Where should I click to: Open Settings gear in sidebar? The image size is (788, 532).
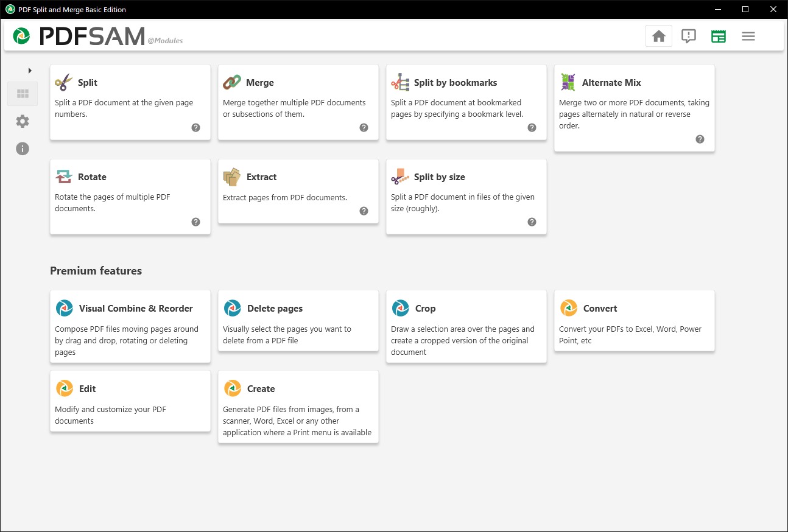point(23,121)
